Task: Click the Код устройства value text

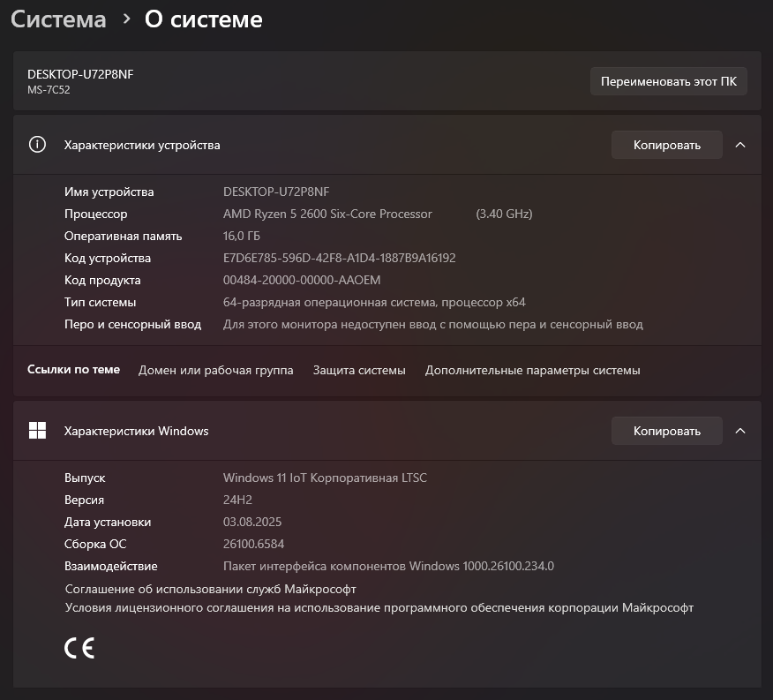Action: tap(339, 258)
